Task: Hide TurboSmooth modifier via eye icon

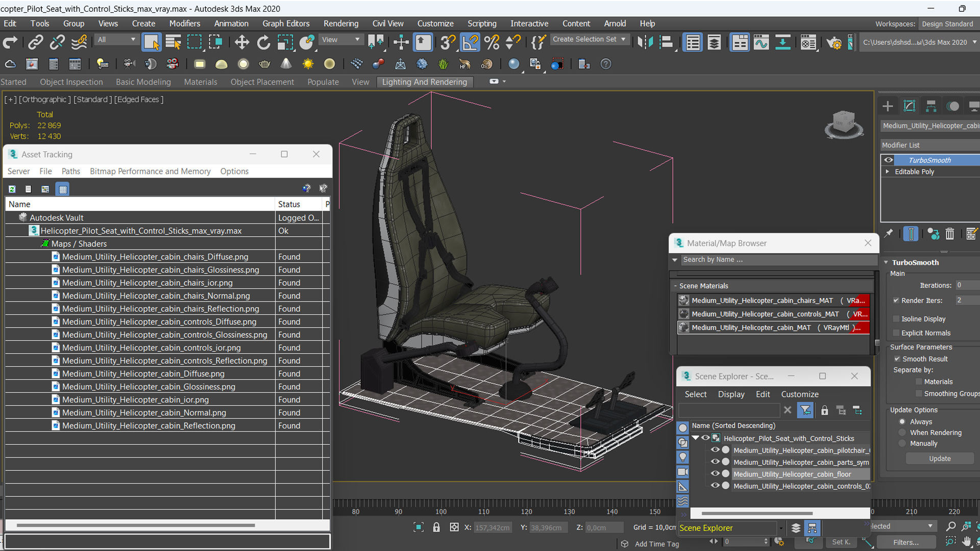Action: [889, 160]
